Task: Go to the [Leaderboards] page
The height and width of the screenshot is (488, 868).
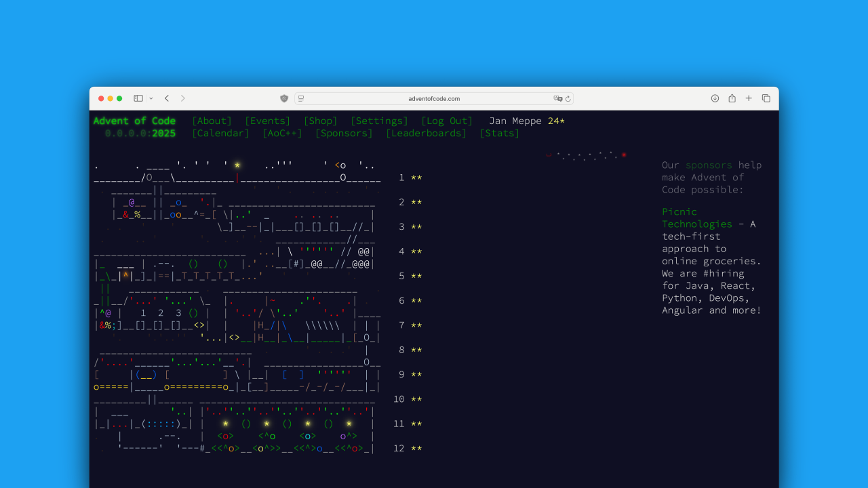Action: (x=426, y=134)
